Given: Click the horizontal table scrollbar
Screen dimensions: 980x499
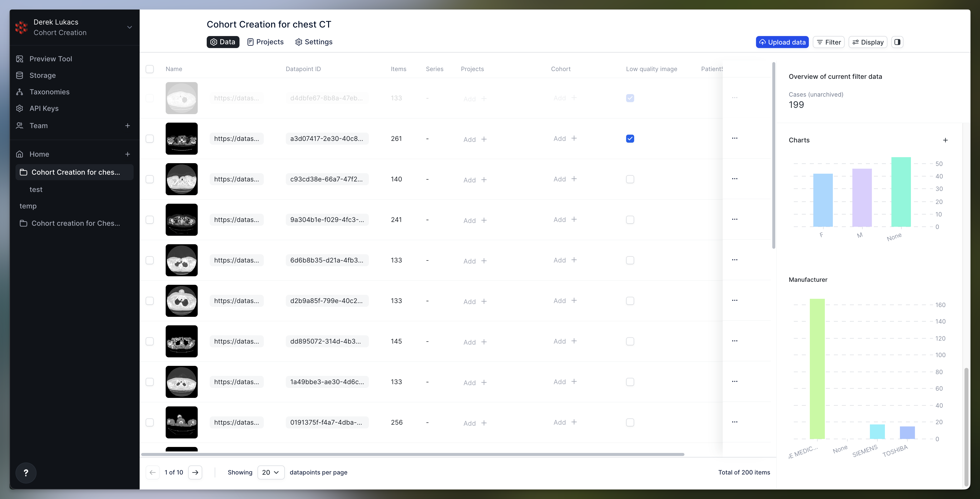Looking at the screenshot, I should pyautogui.click(x=412, y=454).
